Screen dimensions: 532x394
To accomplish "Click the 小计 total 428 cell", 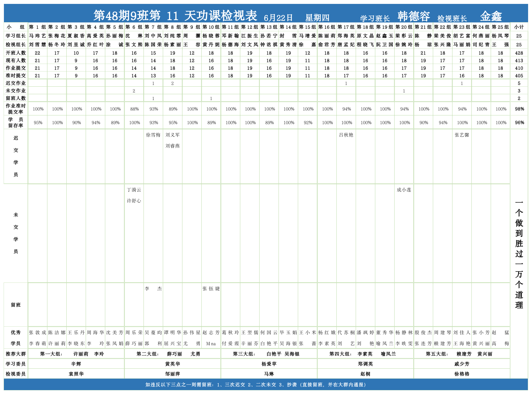I will pos(520,53).
